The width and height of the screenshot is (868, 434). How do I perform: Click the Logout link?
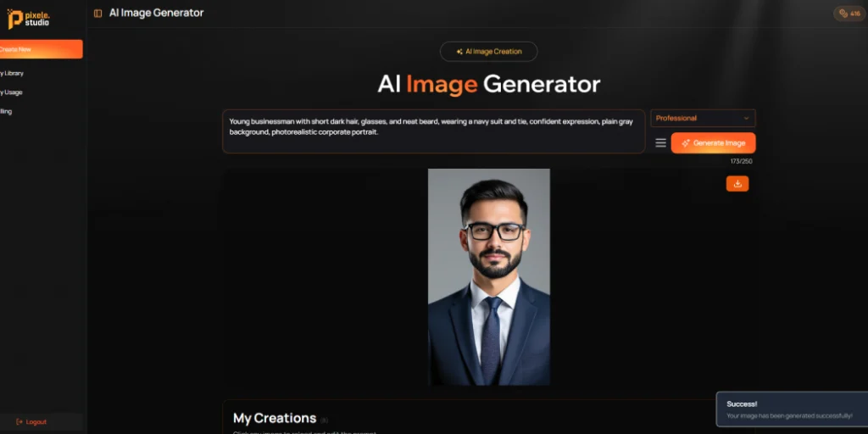pos(31,422)
